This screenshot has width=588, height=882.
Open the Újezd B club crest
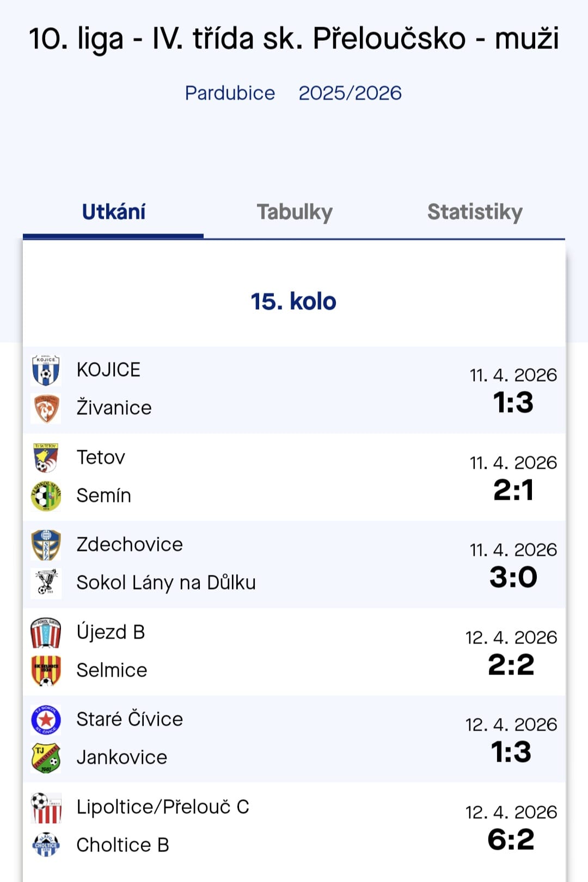46,633
